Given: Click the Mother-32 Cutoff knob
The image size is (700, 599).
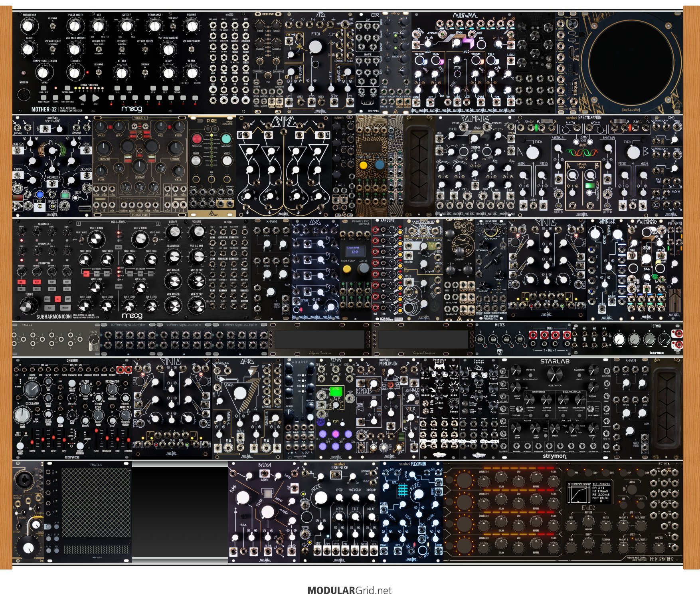Looking at the screenshot, I should coord(127,26).
